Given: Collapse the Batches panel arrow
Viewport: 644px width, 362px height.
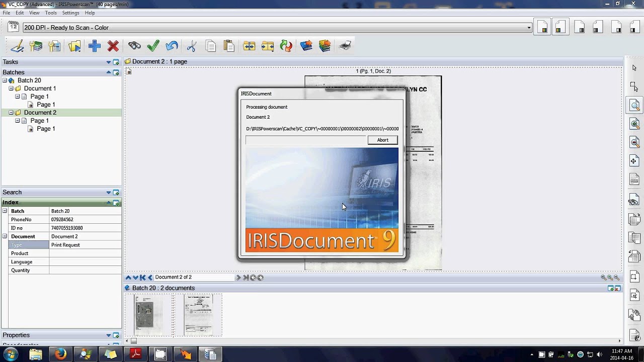Looking at the screenshot, I should (108, 72).
